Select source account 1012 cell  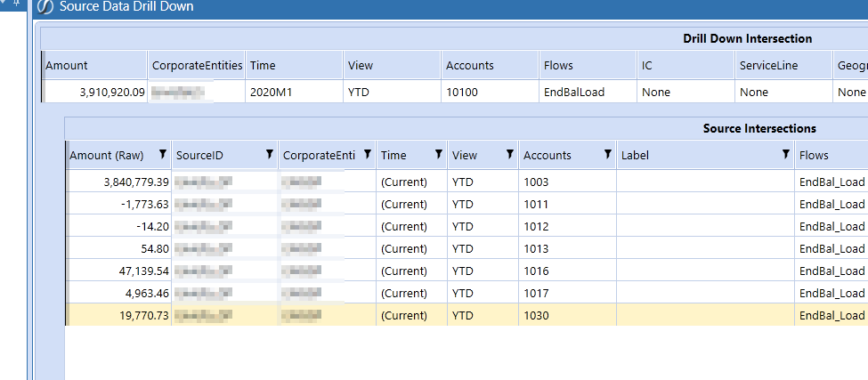(568, 226)
